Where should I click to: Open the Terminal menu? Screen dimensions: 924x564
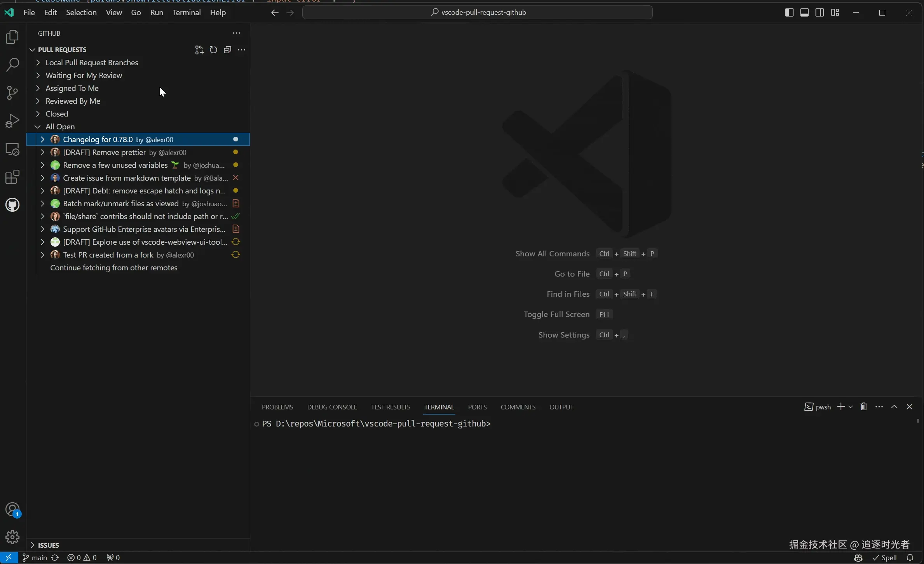pyautogui.click(x=187, y=12)
